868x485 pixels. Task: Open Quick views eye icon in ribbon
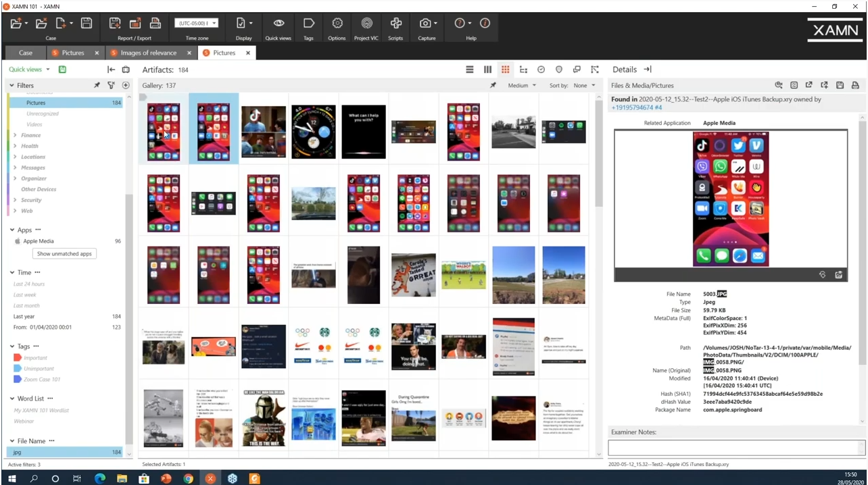point(278,24)
